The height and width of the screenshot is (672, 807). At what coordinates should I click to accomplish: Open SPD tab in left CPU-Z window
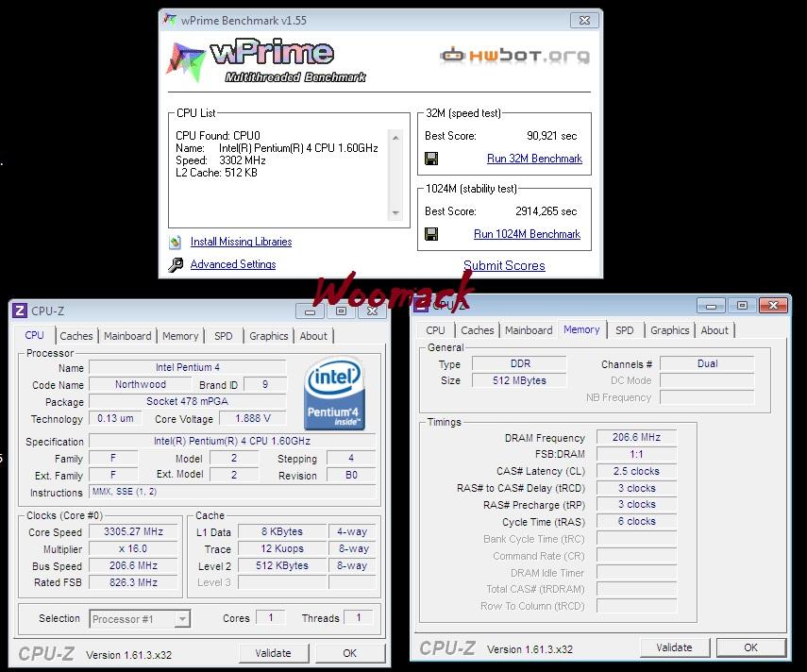[x=224, y=336]
